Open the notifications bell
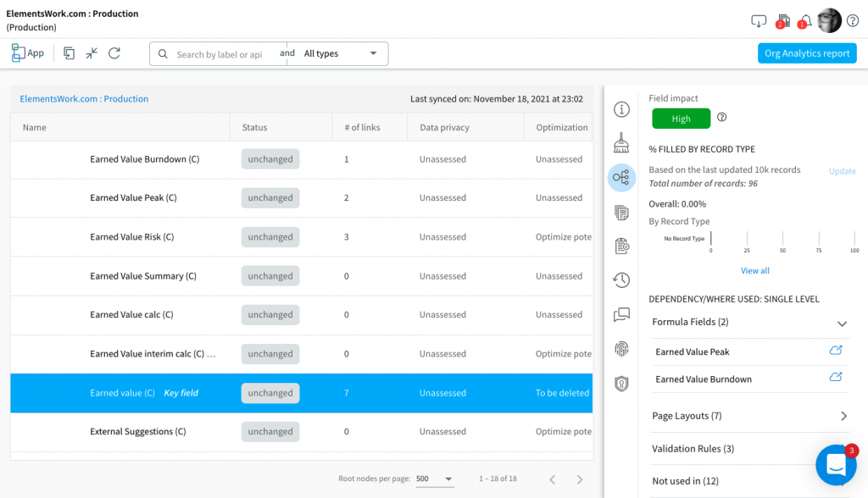The width and height of the screenshot is (868, 498). click(805, 21)
